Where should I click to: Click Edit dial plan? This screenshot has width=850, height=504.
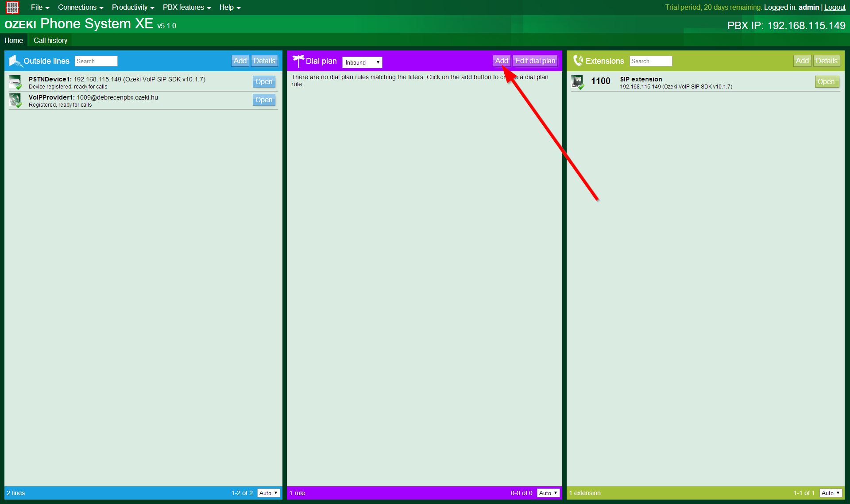point(535,61)
